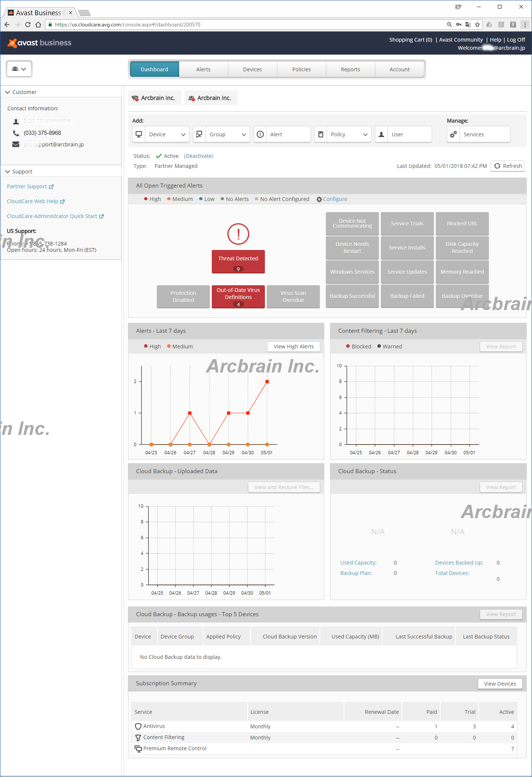
Task: Click the CloudCare Web Help external link icon
Action: pos(62,202)
